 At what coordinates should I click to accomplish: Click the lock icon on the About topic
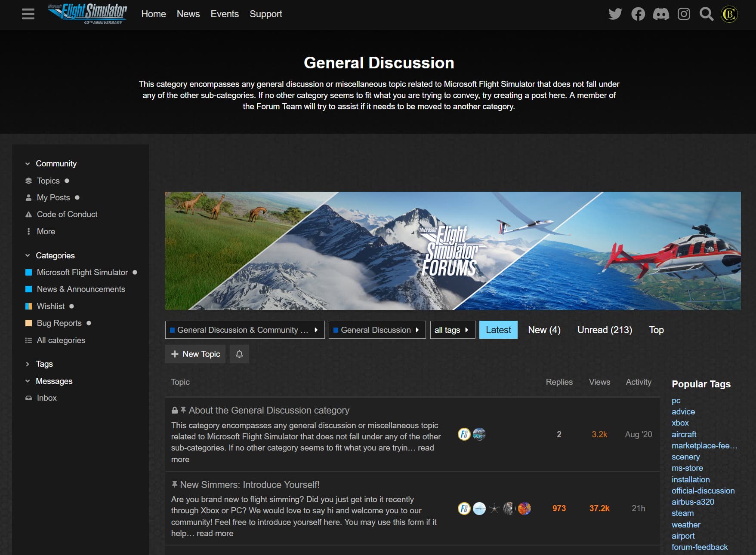coord(174,410)
